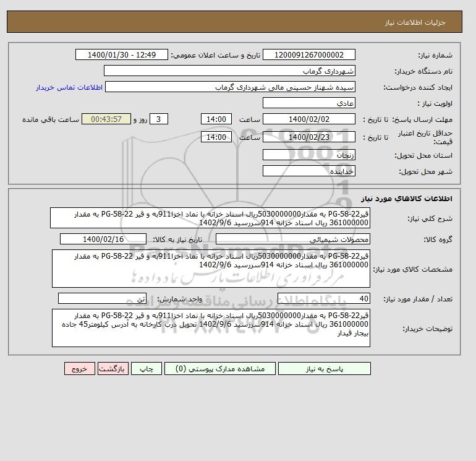
Task: Open مشاهده مدارک پیوستی (0) button
Action: coord(220,369)
